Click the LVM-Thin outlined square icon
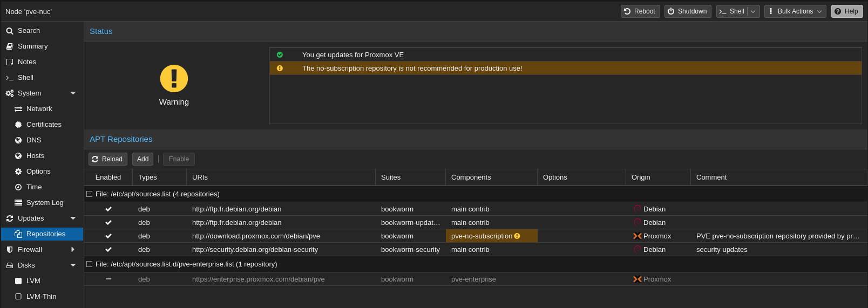868x308 pixels. 18,297
